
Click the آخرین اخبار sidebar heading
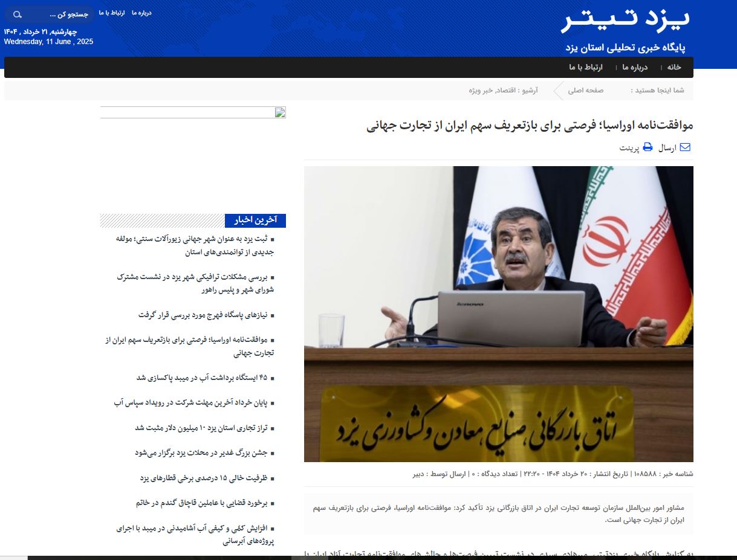point(255,220)
